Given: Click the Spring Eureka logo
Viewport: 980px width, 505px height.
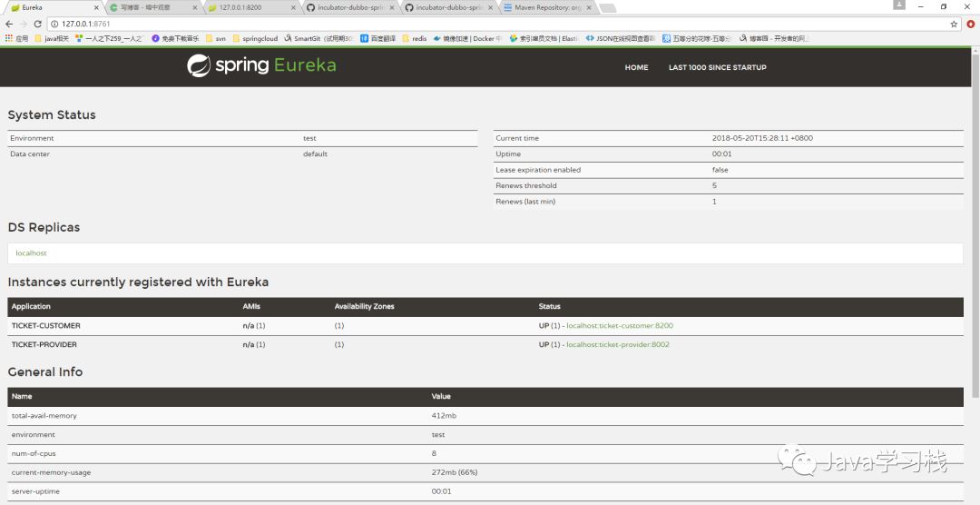Looking at the screenshot, I should click(x=261, y=65).
